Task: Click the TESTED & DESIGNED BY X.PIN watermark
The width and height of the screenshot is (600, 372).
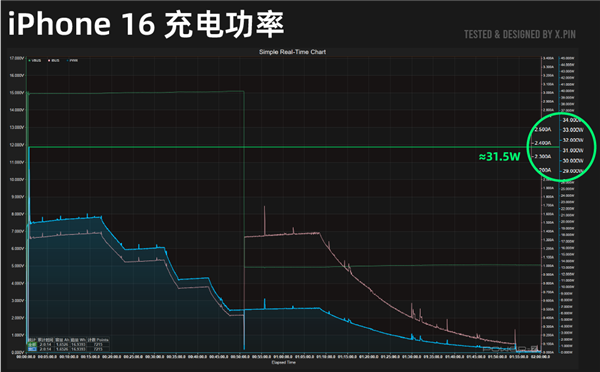Action: click(x=520, y=34)
